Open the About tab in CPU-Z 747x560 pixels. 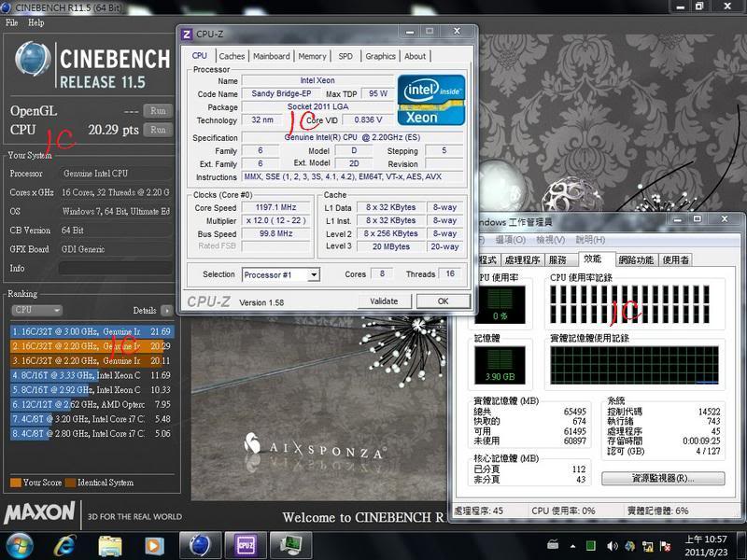pyautogui.click(x=415, y=56)
